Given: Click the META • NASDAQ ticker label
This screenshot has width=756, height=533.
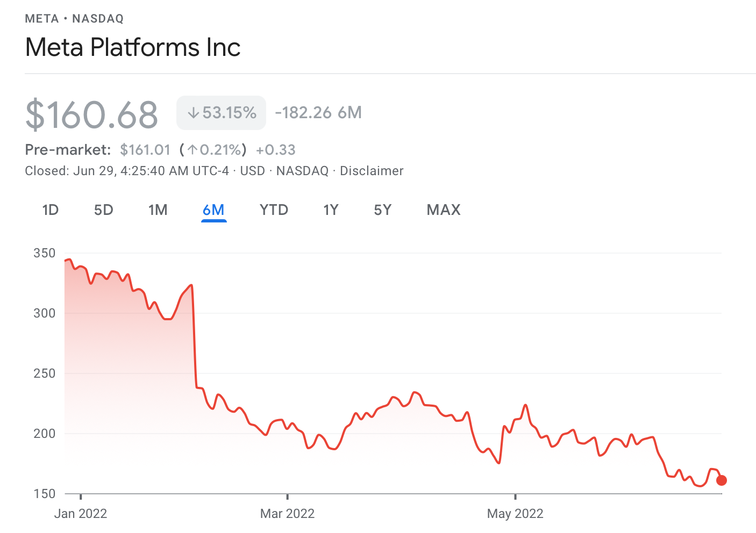Looking at the screenshot, I should click(x=74, y=19).
